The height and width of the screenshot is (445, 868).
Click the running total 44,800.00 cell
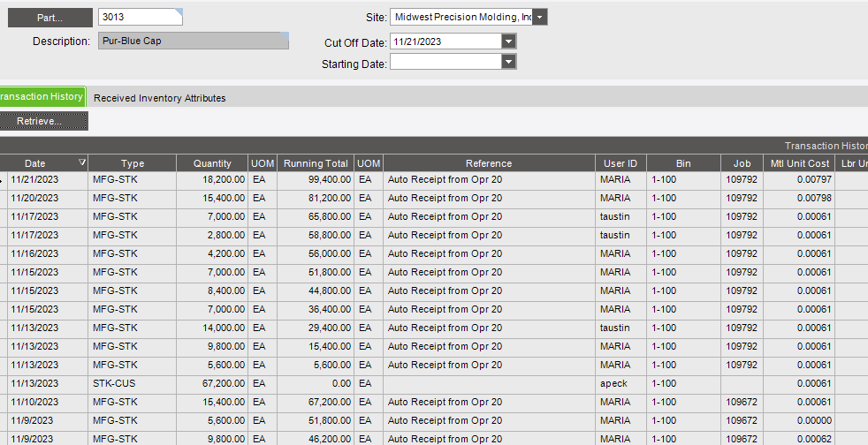(x=316, y=290)
